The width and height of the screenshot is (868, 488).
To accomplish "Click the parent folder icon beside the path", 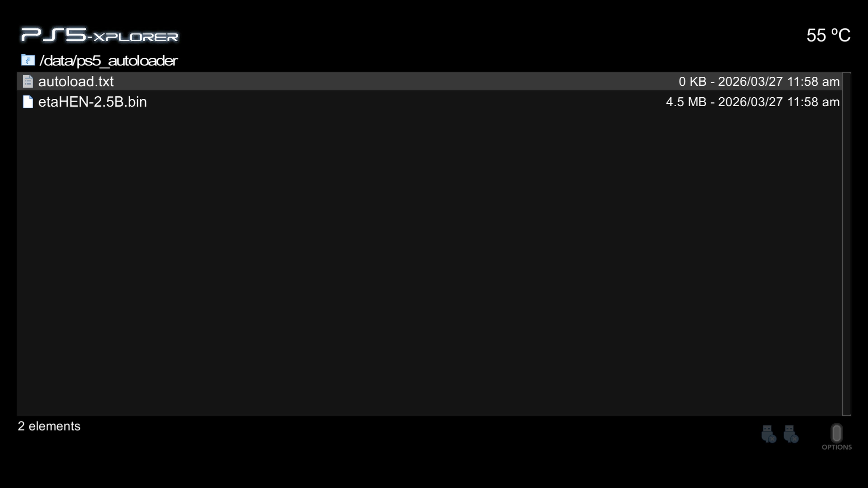I will (28, 60).
